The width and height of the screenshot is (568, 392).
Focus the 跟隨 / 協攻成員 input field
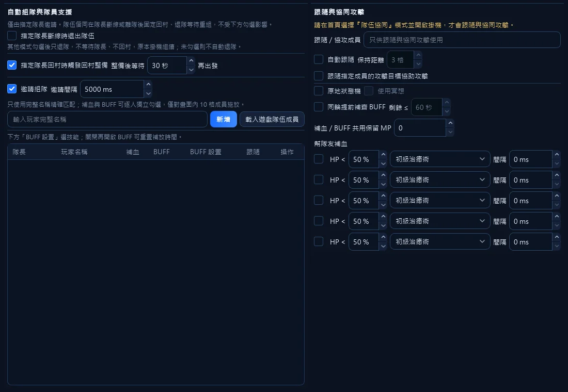462,40
